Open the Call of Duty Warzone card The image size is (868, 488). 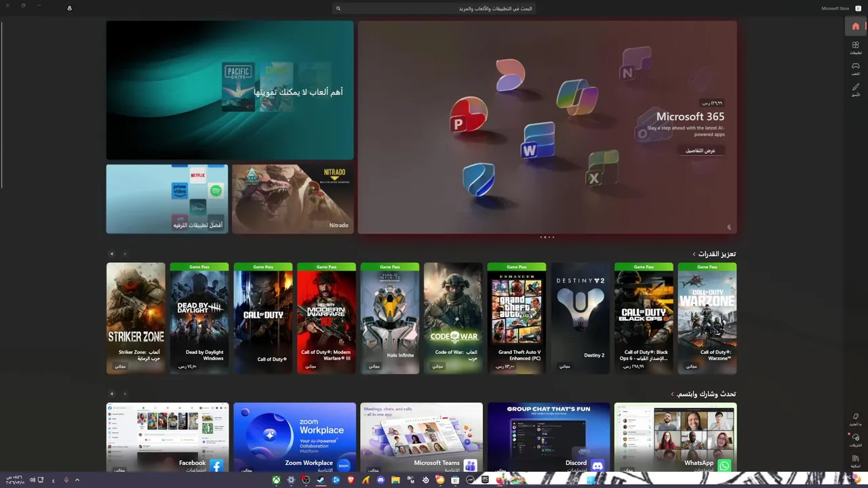[x=707, y=318]
